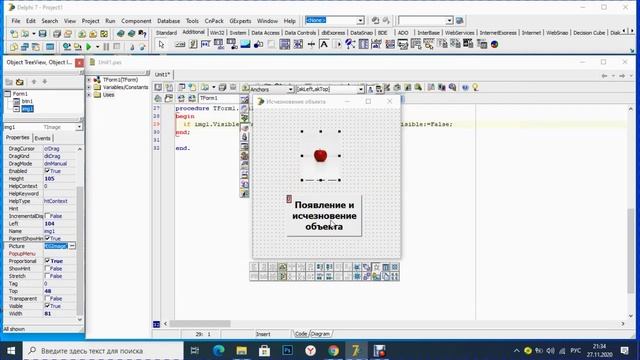Image resolution: width=640 pixels, height=360 pixels.
Task: Click the help question-mark icon in the main toolbar
Action: [x=142, y=34]
